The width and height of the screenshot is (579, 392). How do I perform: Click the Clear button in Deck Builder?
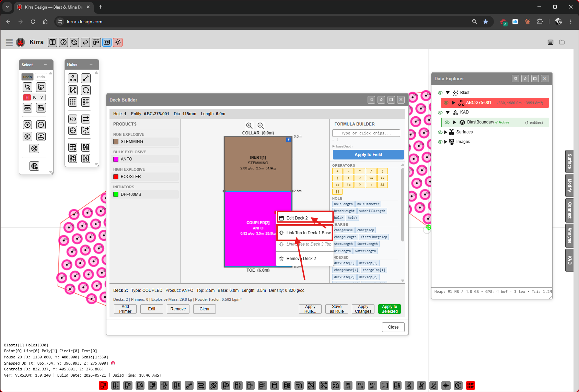pyautogui.click(x=205, y=309)
